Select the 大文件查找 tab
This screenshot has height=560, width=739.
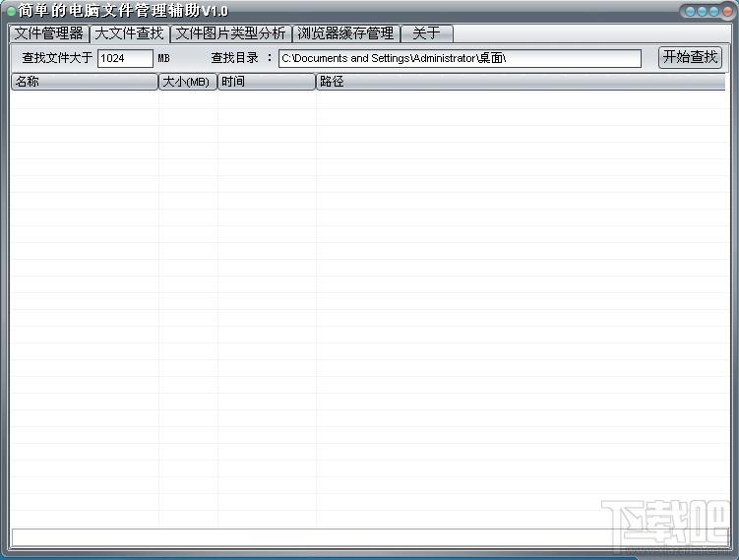point(129,33)
